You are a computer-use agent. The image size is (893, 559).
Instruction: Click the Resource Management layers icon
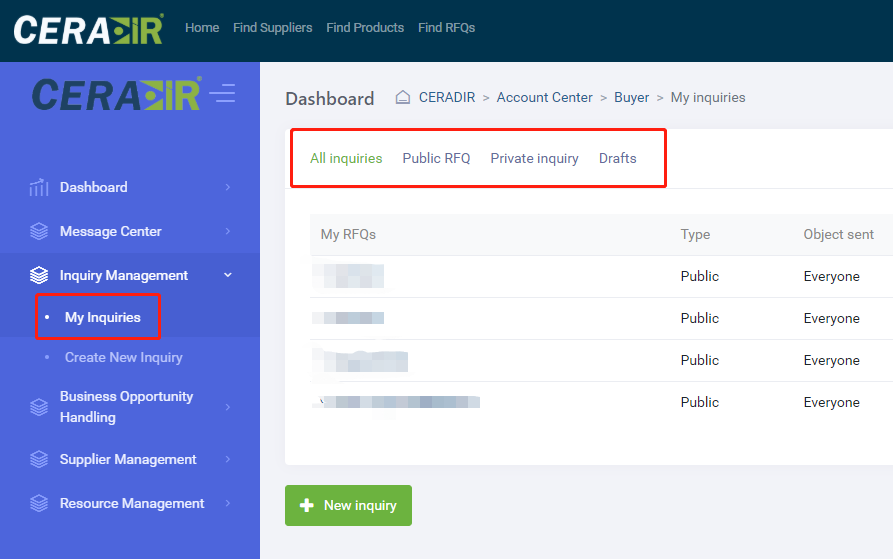point(39,503)
